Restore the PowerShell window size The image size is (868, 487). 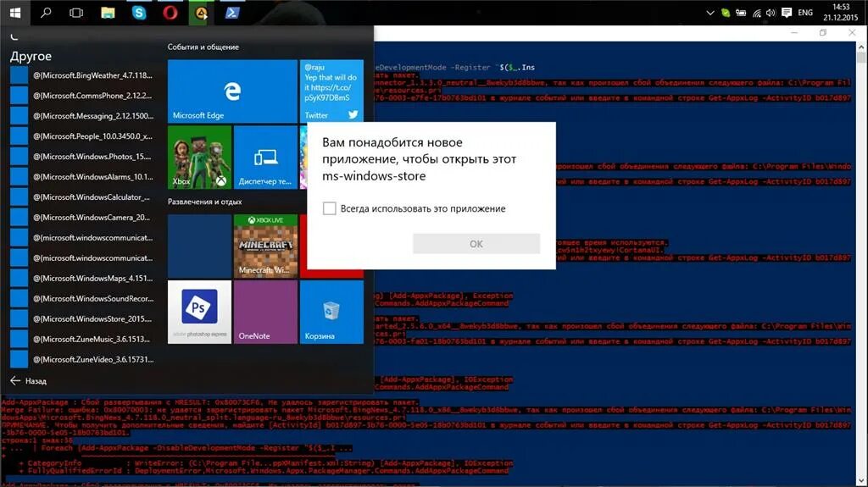coord(823,33)
